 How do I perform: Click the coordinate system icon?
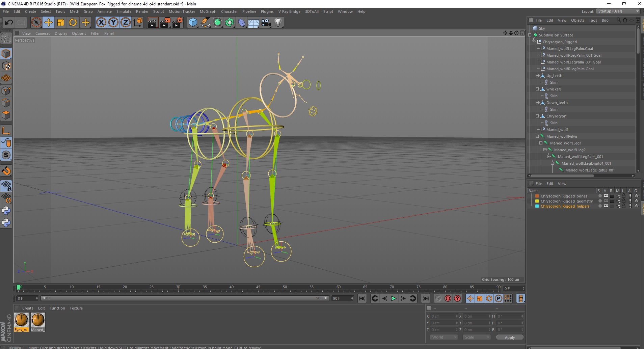pyautogui.click(x=138, y=23)
